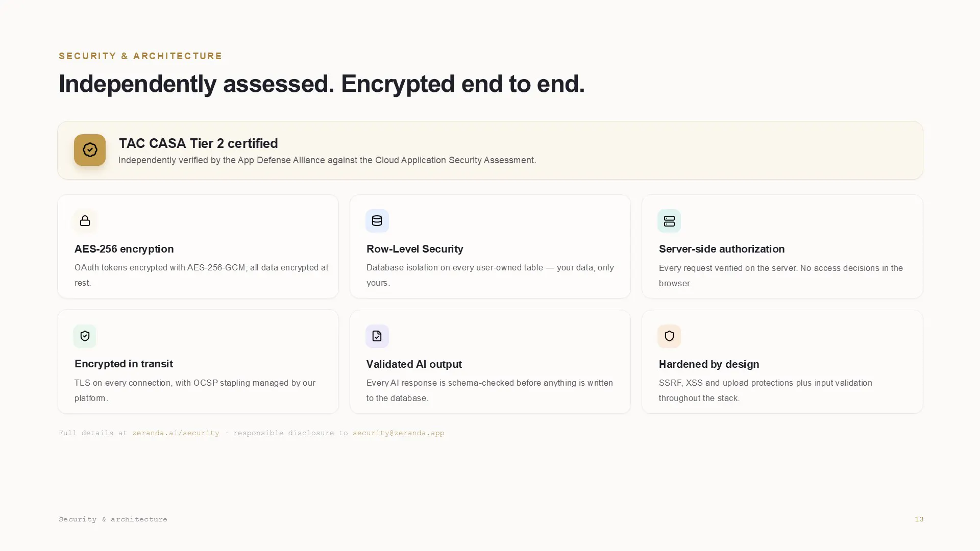Image resolution: width=980 pixels, height=551 pixels.
Task: Click the database icon above Row-Level Security
Action: (x=377, y=221)
